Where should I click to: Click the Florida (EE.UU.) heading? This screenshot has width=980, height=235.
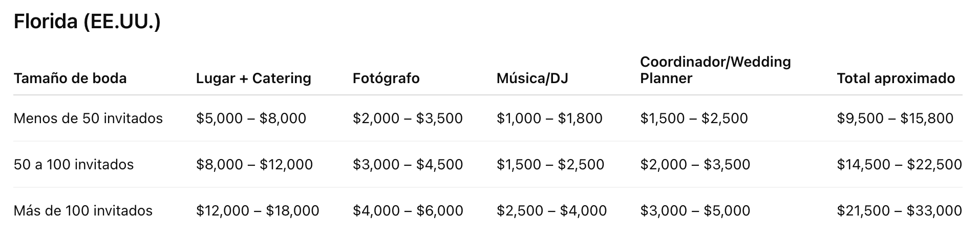click(x=87, y=22)
